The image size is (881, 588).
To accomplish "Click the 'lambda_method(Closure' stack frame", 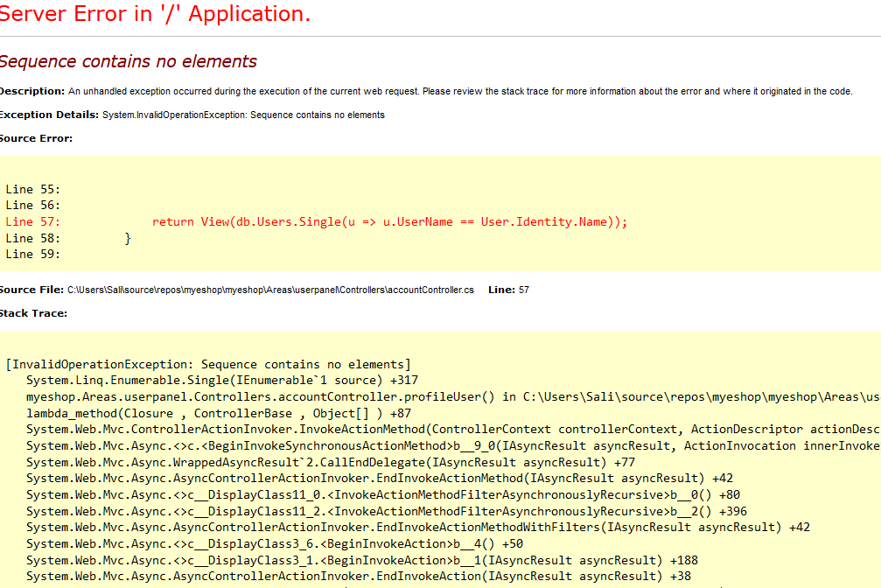I will [219, 413].
